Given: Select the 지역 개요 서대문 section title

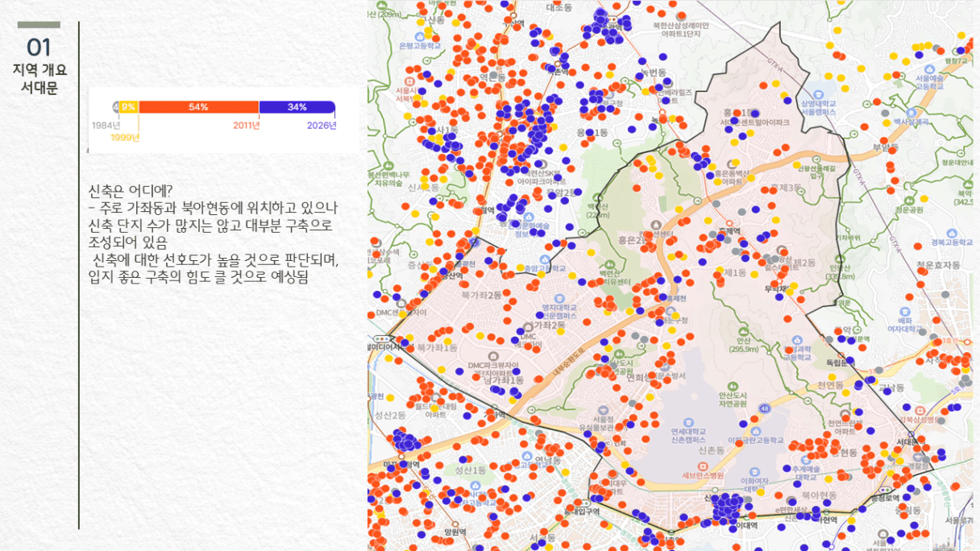Looking at the screenshot, I should point(40,79).
